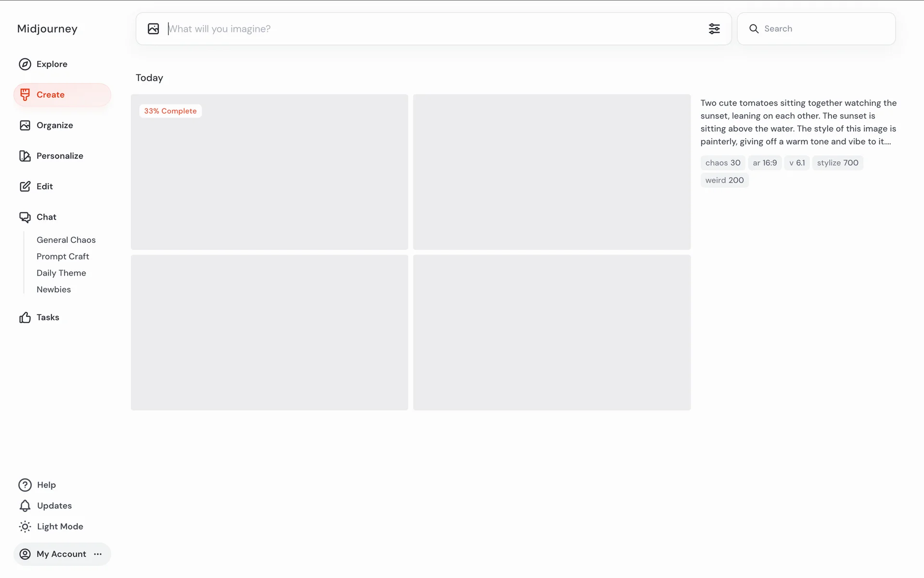Click the Updates bell icon

click(x=25, y=506)
